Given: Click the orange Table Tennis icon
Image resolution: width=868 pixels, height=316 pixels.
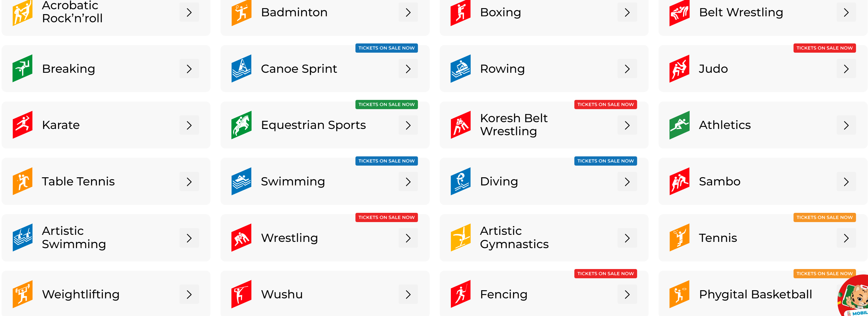Looking at the screenshot, I should tap(22, 181).
